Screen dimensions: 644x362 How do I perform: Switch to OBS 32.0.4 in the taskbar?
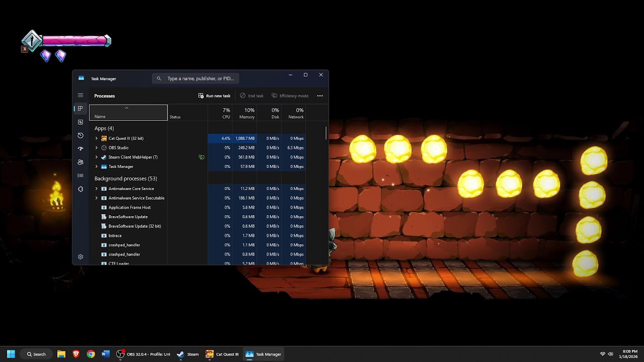pos(144,354)
